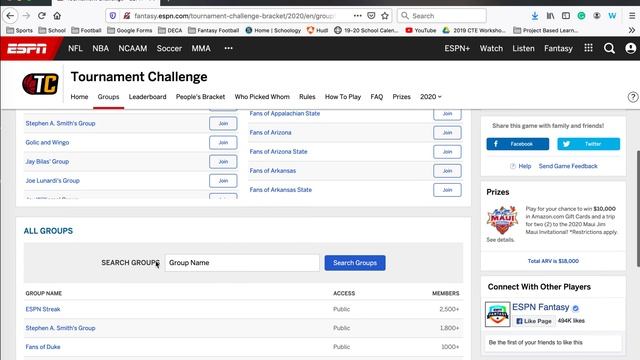
Task: Expand the 2020 year dropdown
Action: 431,97
